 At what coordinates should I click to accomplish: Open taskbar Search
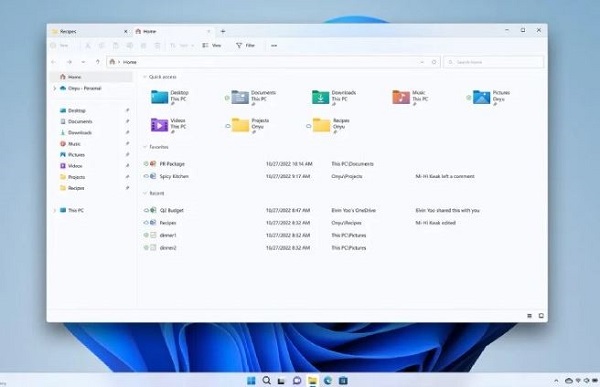coord(267,380)
